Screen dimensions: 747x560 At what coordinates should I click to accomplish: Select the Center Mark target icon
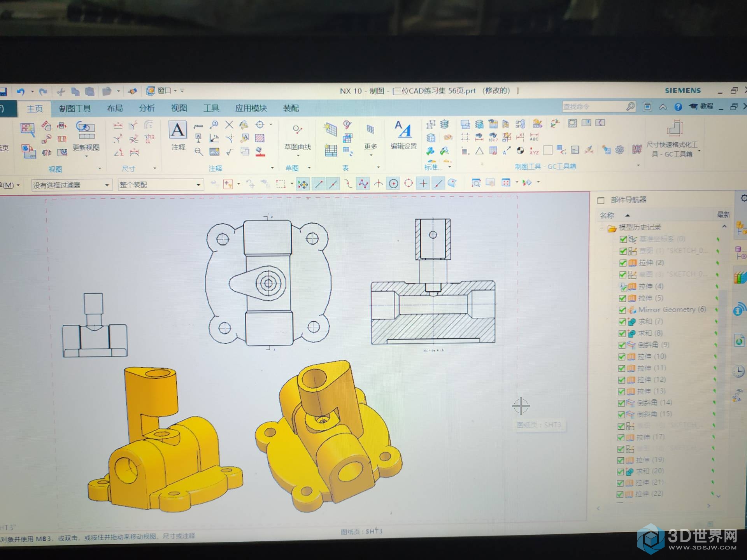[x=260, y=124]
